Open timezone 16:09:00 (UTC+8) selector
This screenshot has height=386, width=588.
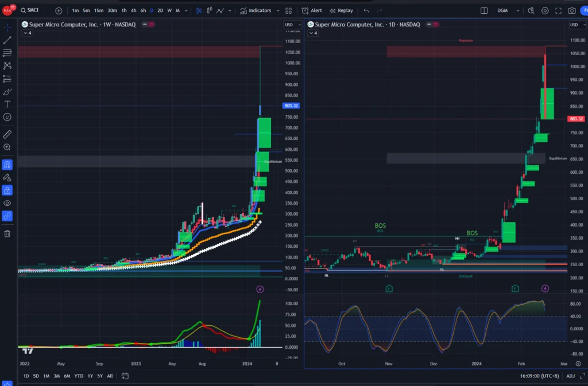[539, 376]
